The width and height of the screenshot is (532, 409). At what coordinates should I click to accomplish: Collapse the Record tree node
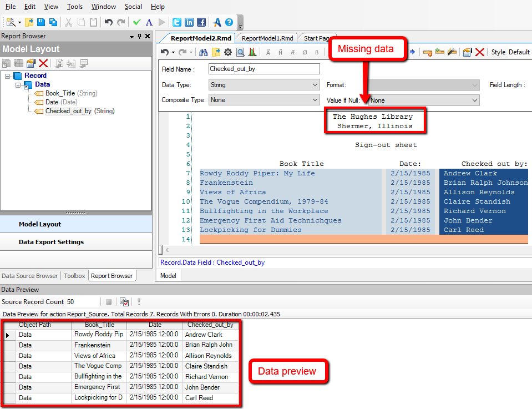(8, 75)
